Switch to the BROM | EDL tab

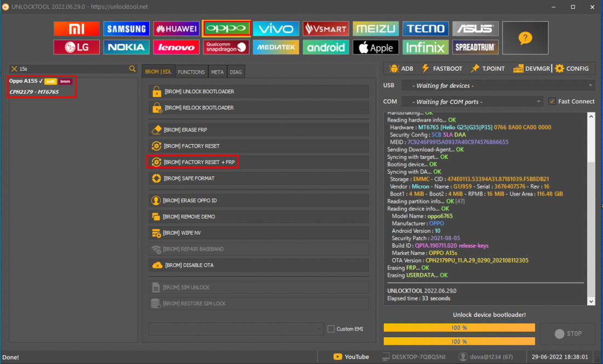(158, 72)
